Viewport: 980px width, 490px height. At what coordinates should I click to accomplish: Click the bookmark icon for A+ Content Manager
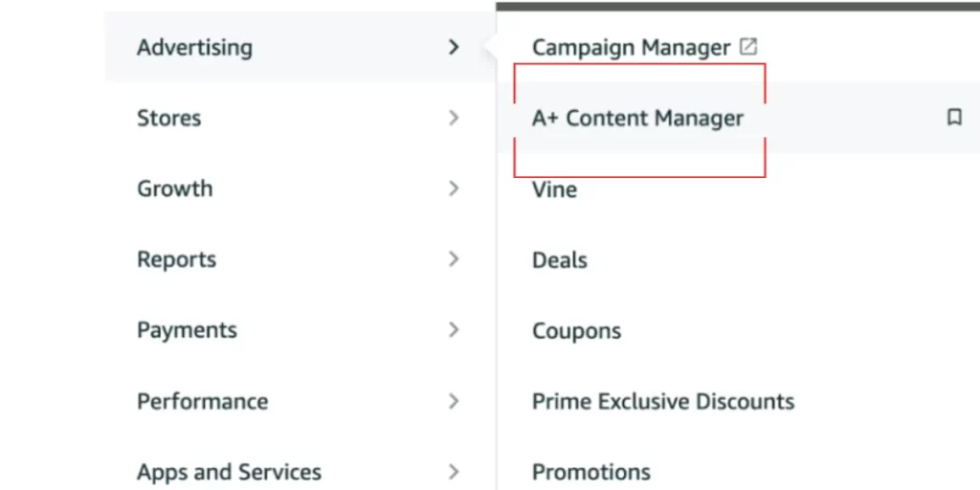tap(954, 118)
